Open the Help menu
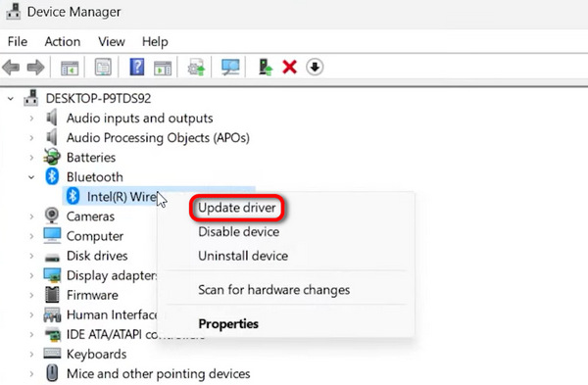 pyautogui.click(x=155, y=41)
